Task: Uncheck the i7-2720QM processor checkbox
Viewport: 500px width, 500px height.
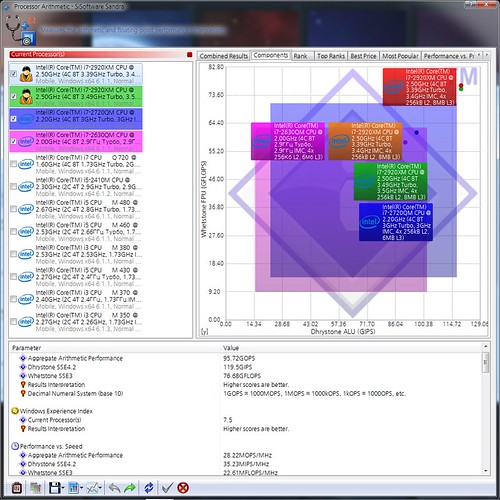Action: 13,119
